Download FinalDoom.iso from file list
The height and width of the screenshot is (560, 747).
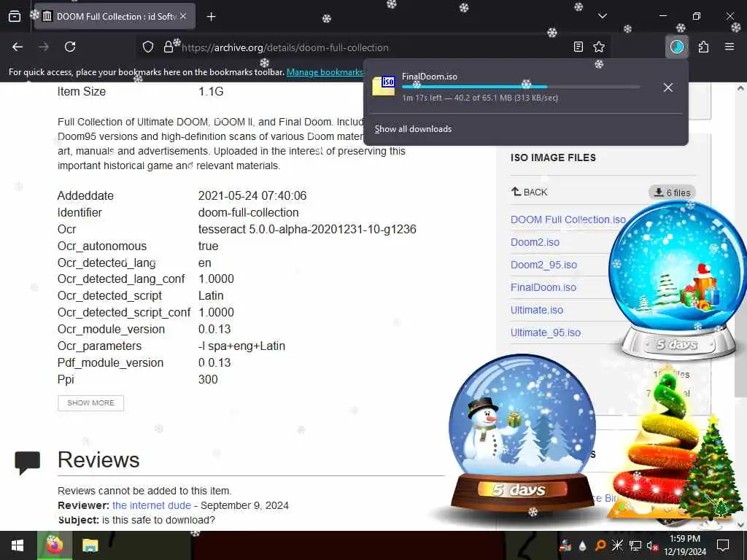click(x=543, y=287)
